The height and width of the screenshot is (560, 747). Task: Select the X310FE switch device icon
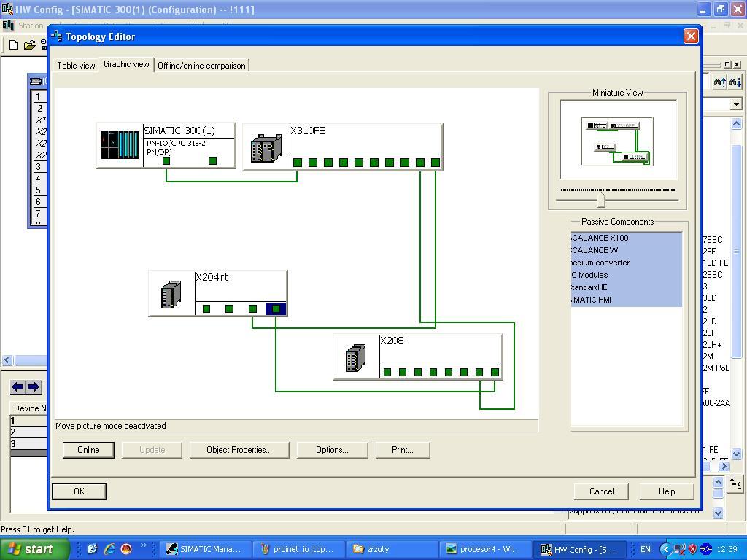click(266, 148)
